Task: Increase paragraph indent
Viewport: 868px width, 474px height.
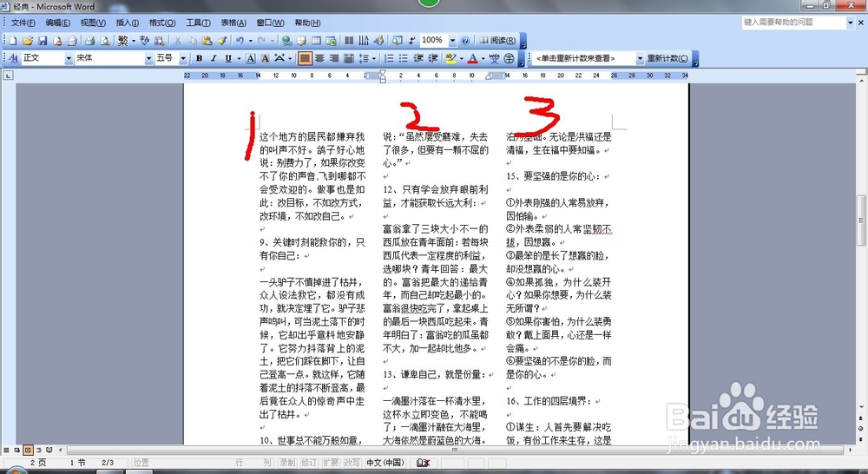Action: pyautogui.click(x=433, y=58)
